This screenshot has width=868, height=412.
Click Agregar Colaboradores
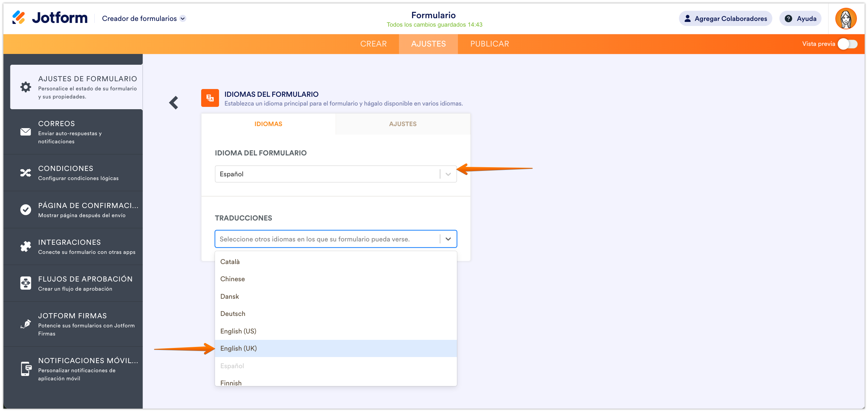coord(725,19)
